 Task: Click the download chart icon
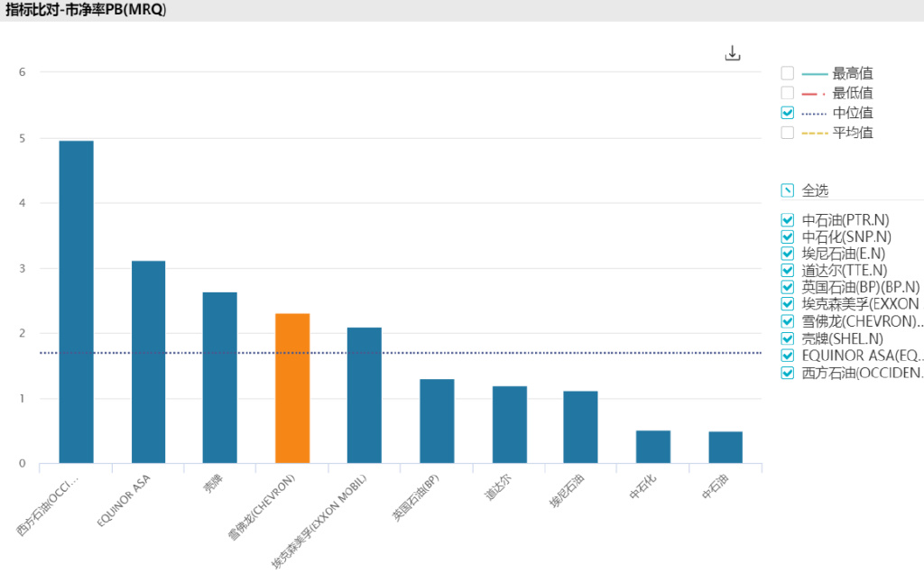tap(733, 53)
